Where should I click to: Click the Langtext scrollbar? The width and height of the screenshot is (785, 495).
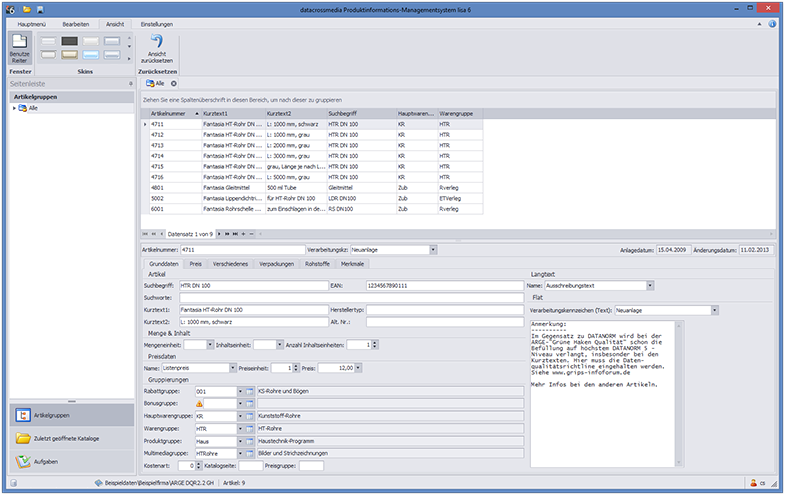pyautogui.click(x=679, y=394)
